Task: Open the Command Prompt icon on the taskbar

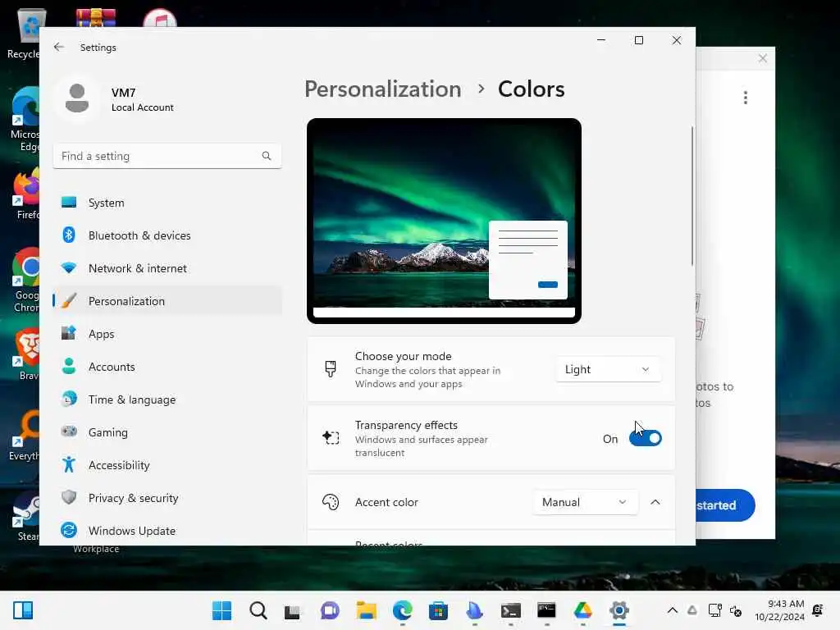Action: 546,610
